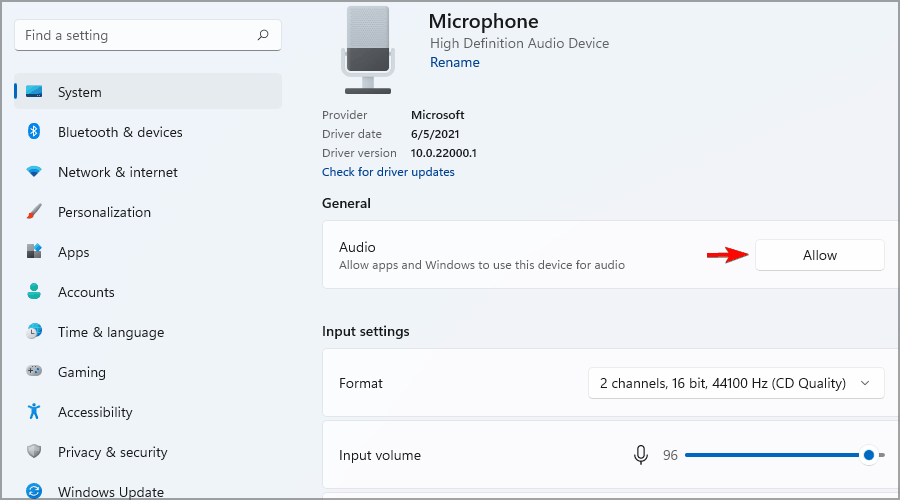Viewport: 900px width, 500px height.
Task: Open the Format dropdown
Action: (736, 383)
